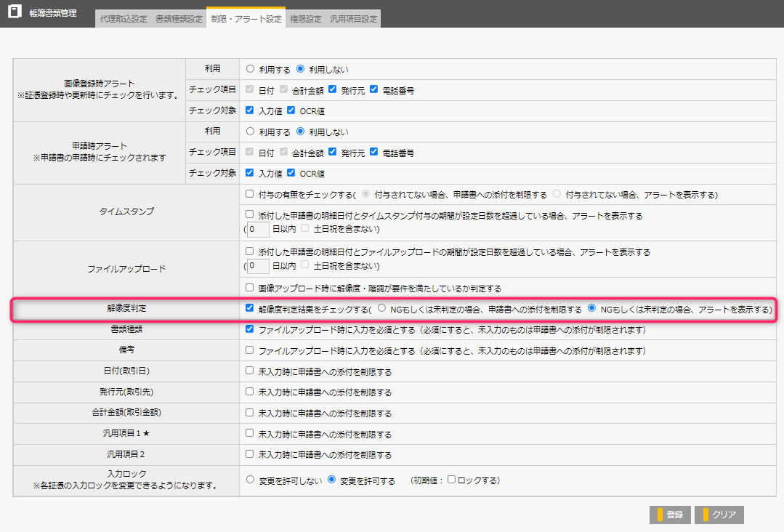Check 備考 ファイルアップロード時に入力を必須とする
784x532 pixels.
click(251, 351)
